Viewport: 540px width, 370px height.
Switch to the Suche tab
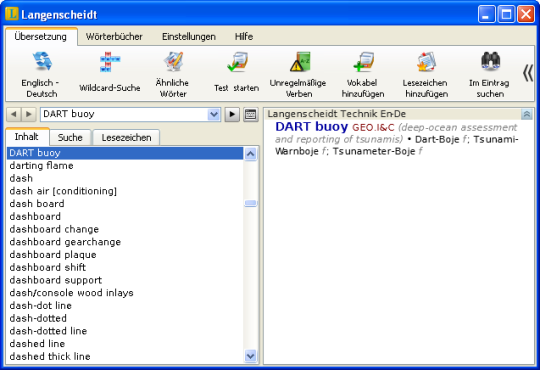70,137
